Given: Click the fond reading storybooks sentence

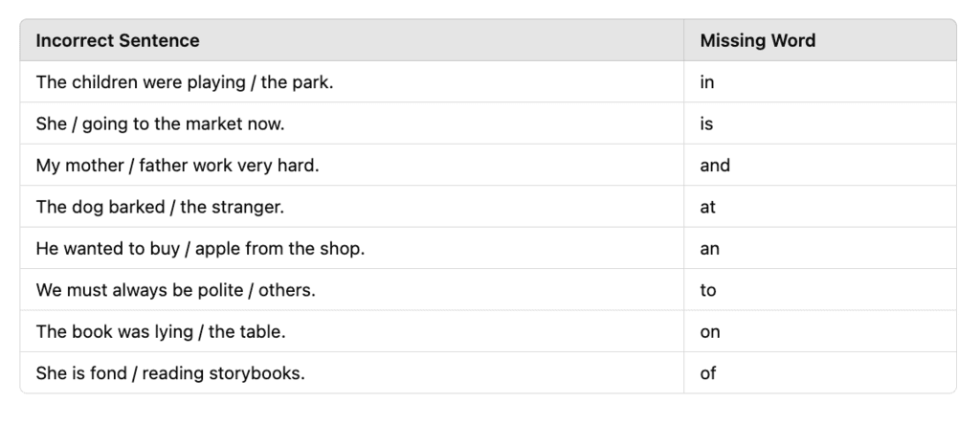Looking at the screenshot, I should click(x=170, y=373).
